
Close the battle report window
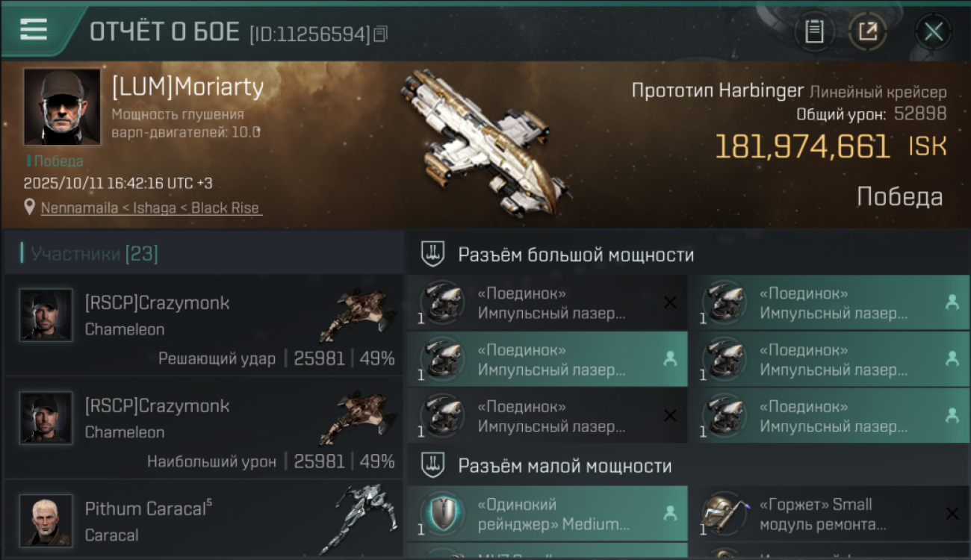pyautogui.click(x=933, y=32)
